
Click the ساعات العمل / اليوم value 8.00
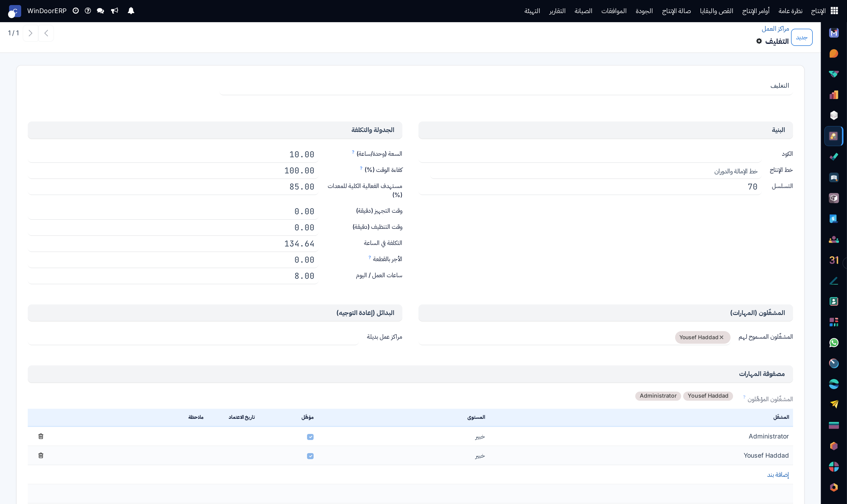pos(173,276)
